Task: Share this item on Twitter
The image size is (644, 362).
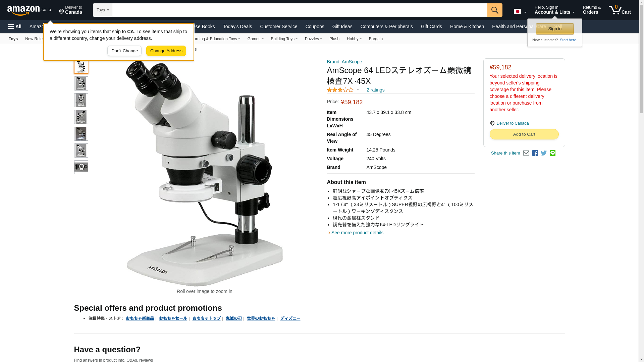Action: click(x=544, y=153)
